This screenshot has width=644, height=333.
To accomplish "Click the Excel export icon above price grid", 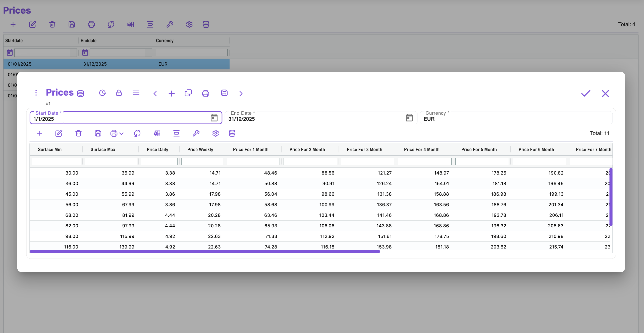I will [157, 133].
